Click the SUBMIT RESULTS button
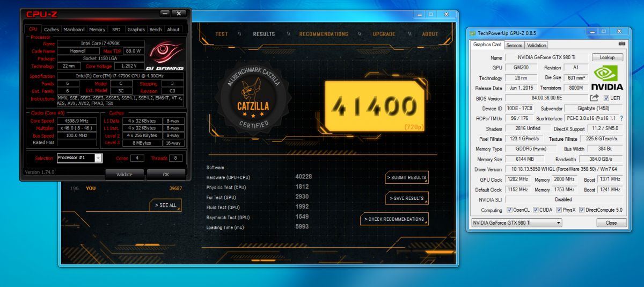 (x=407, y=177)
